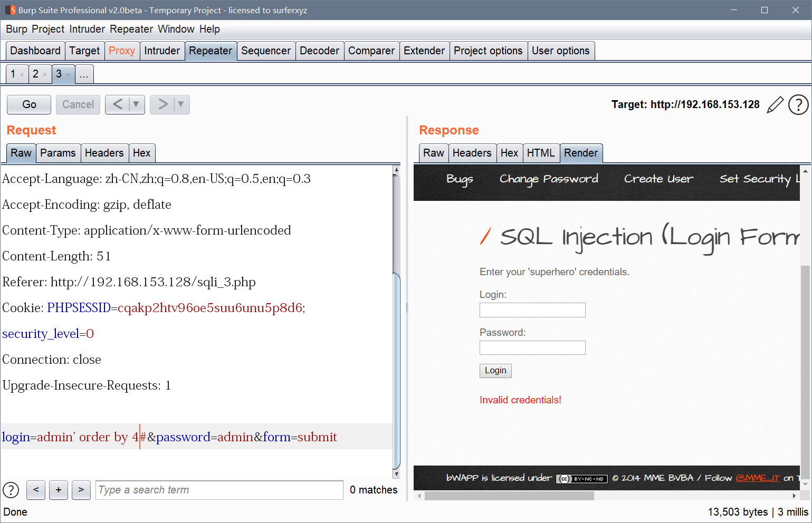Go forward in request history

pos(163,104)
